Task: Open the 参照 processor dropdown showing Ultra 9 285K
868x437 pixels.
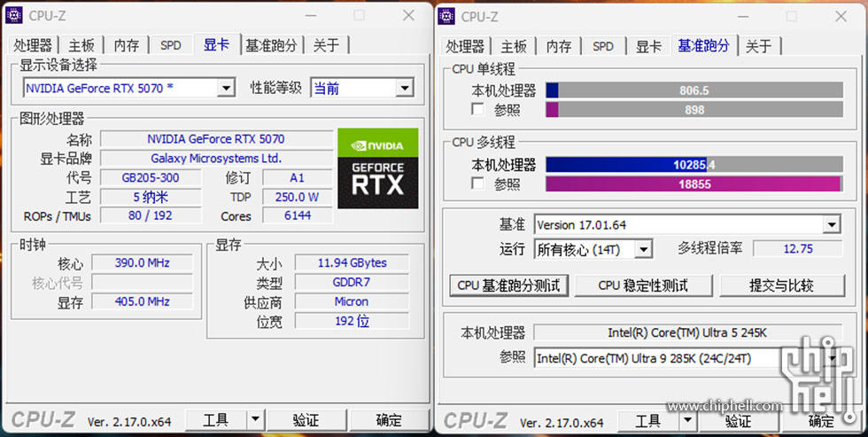Action: (x=832, y=358)
